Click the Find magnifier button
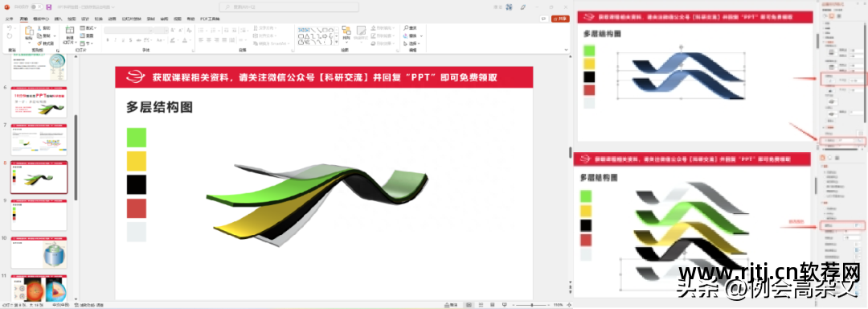Image resolution: width=868 pixels, height=309 pixels. pos(410,28)
